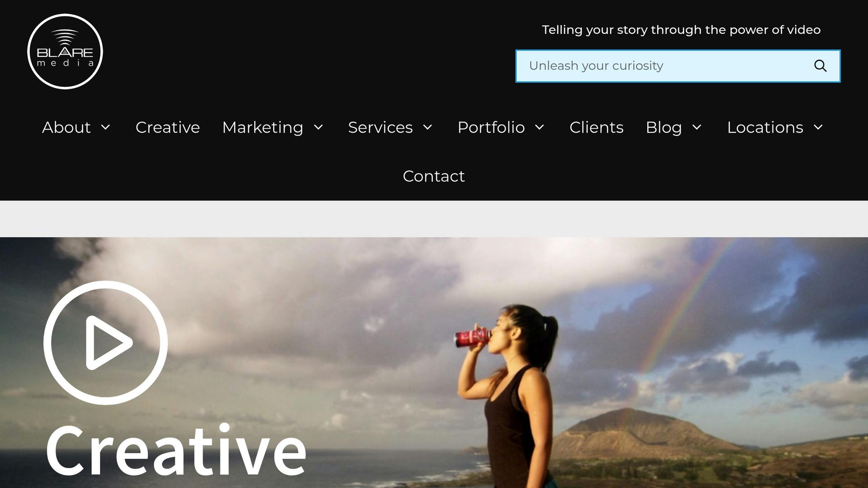Click the magnifying glass search icon
Image resolution: width=868 pixels, height=488 pixels.
point(820,66)
